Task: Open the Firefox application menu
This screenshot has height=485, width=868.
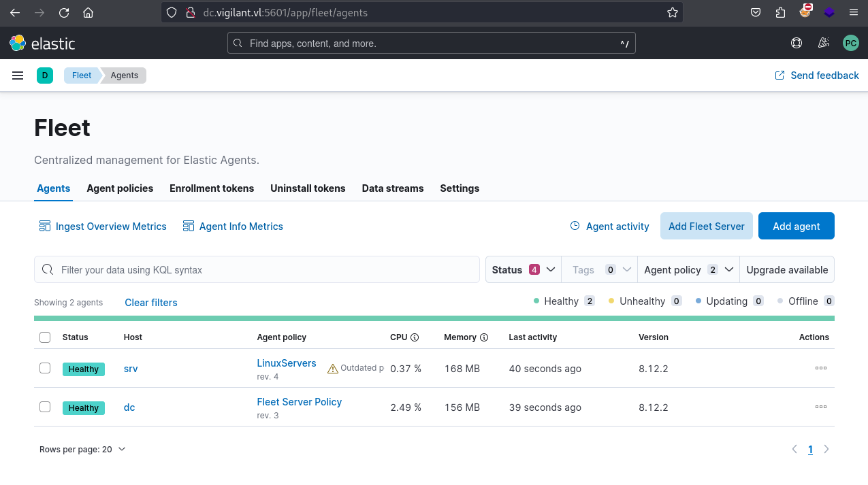Action: 854,12
